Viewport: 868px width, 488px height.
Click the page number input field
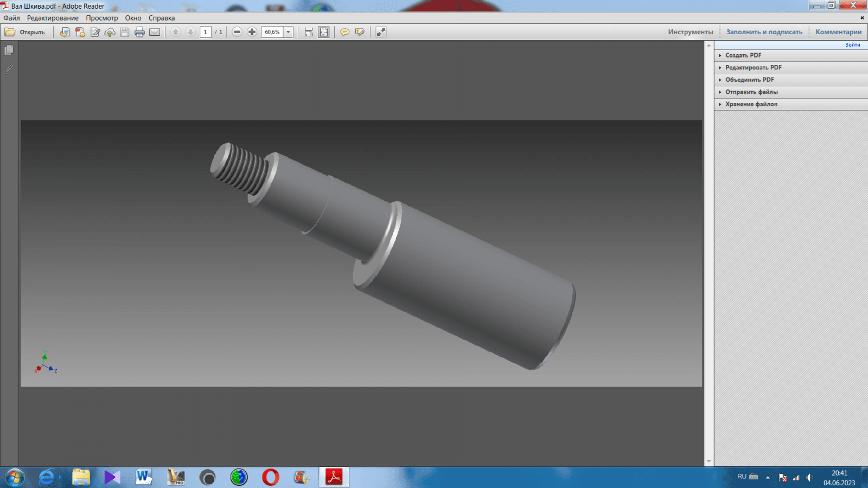(x=205, y=32)
